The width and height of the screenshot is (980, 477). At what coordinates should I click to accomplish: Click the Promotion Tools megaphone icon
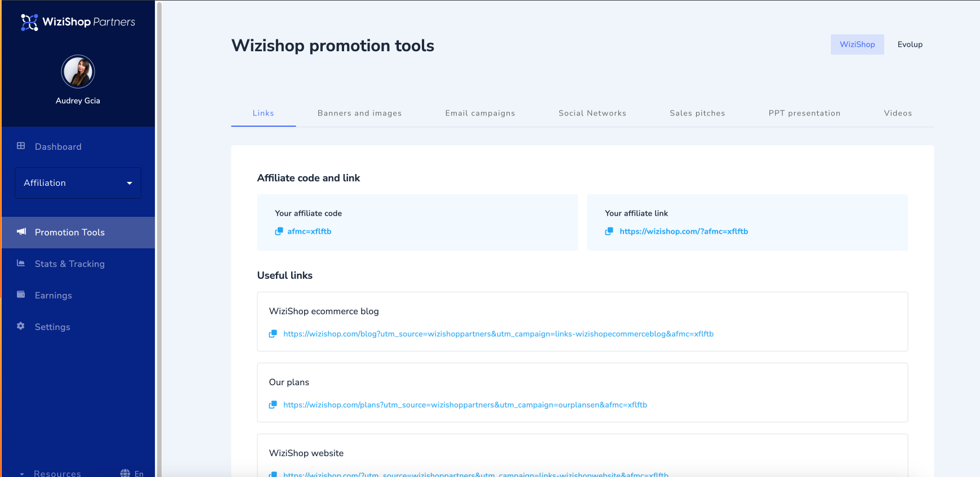[x=21, y=231]
